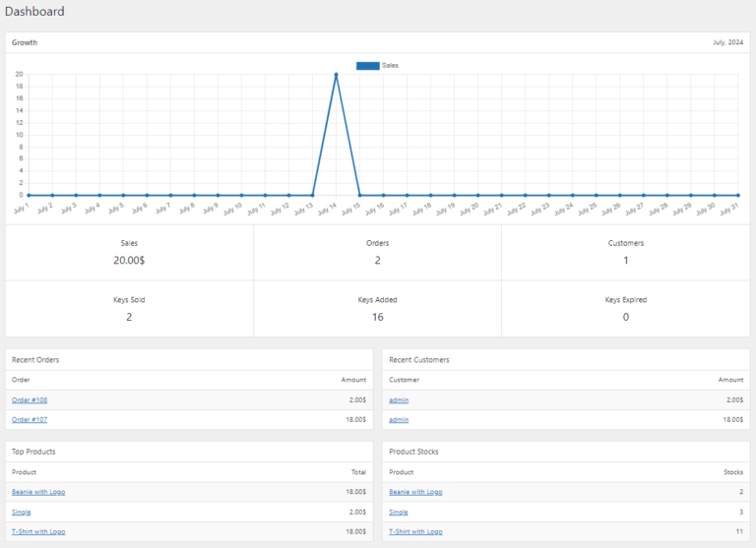Screen dimensions: 756x548
Task: Click the Product Stocks panel title
Action: (x=413, y=452)
